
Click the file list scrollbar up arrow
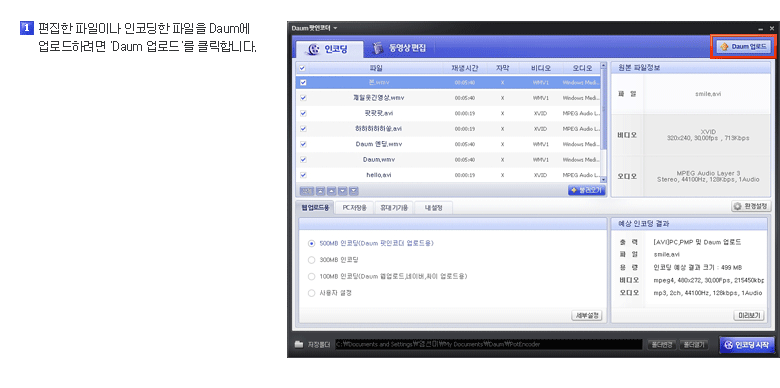[604, 66]
